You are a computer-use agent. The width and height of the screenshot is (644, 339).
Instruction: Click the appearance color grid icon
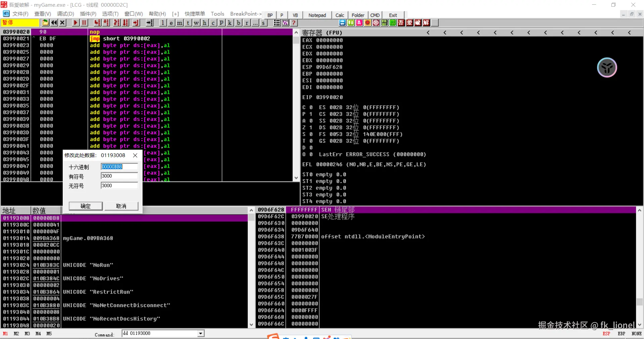coord(285,22)
